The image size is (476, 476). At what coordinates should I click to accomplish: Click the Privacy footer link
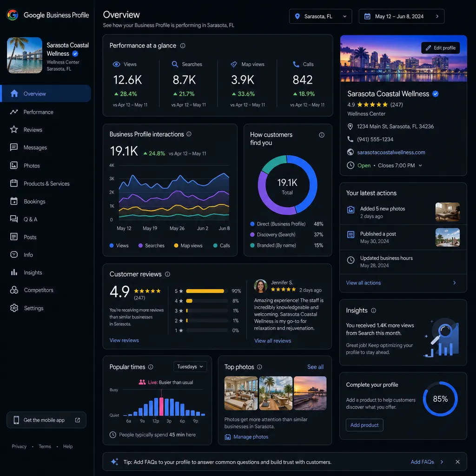click(19, 446)
